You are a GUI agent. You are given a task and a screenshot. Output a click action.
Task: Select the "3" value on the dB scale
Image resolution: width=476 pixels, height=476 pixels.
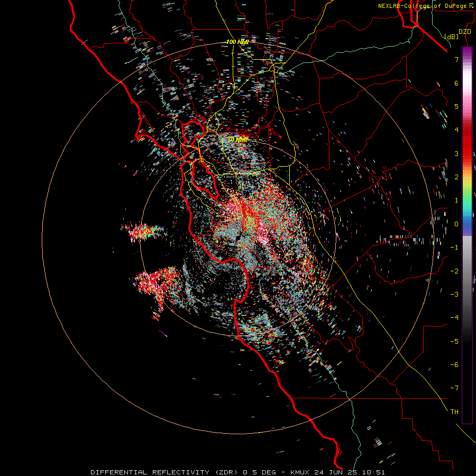pyautogui.click(x=456, y=153)
